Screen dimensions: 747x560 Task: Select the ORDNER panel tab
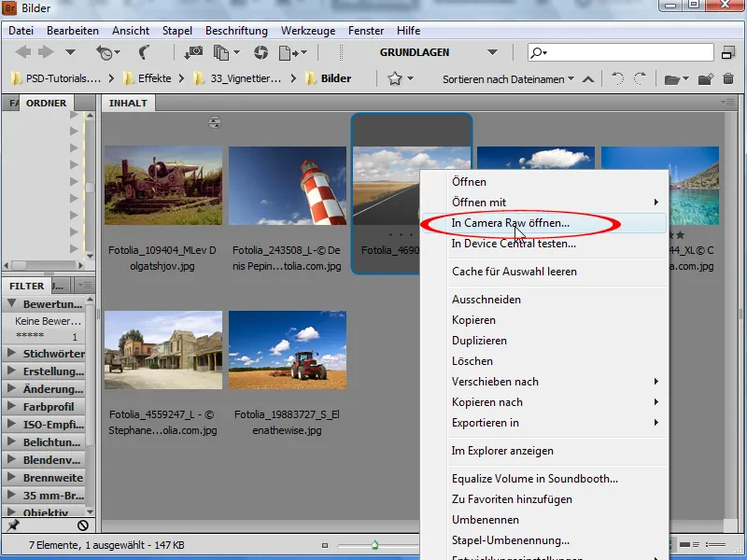[46, 103]
